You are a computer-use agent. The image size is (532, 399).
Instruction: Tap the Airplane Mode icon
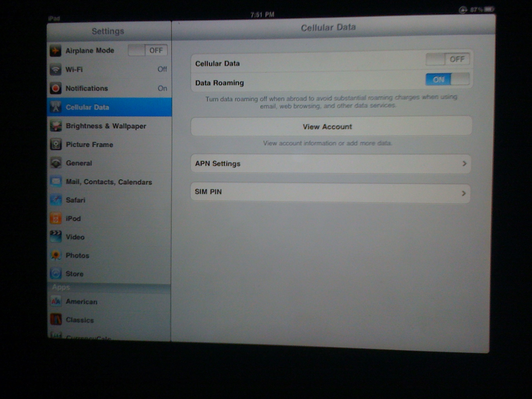56,51
